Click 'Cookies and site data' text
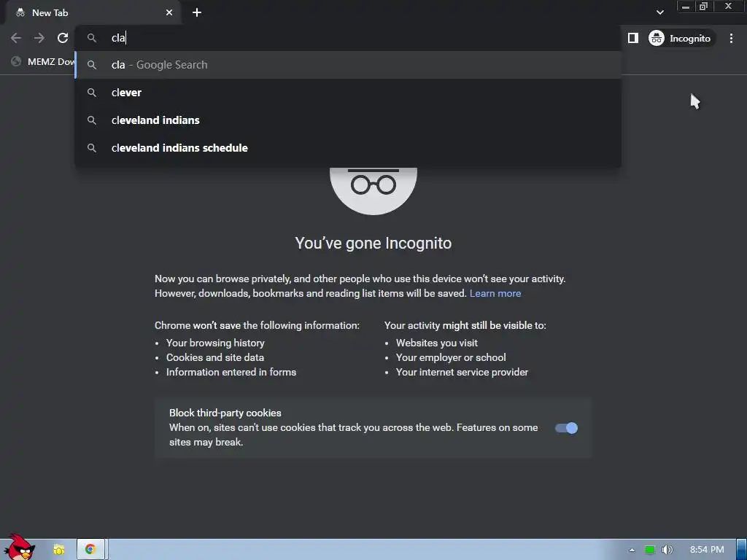 pyautogui.click(x=215, y=357)
